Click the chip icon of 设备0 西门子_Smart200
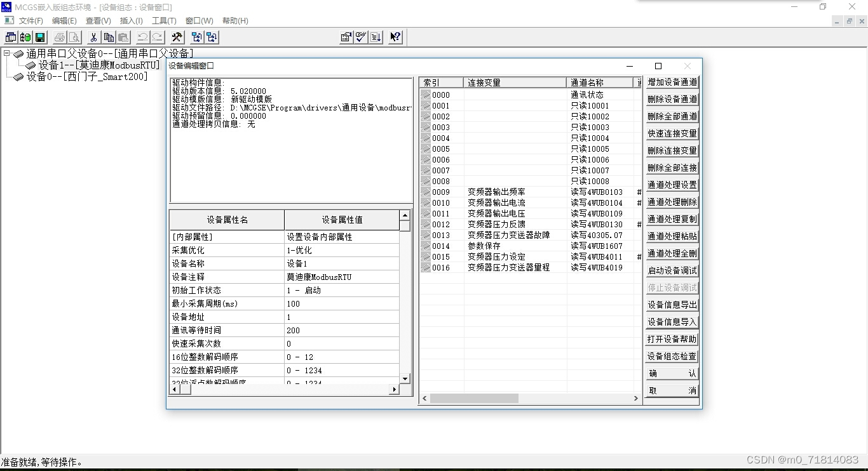868x471 pixels. pyautogui.click(x=18, y=77)
